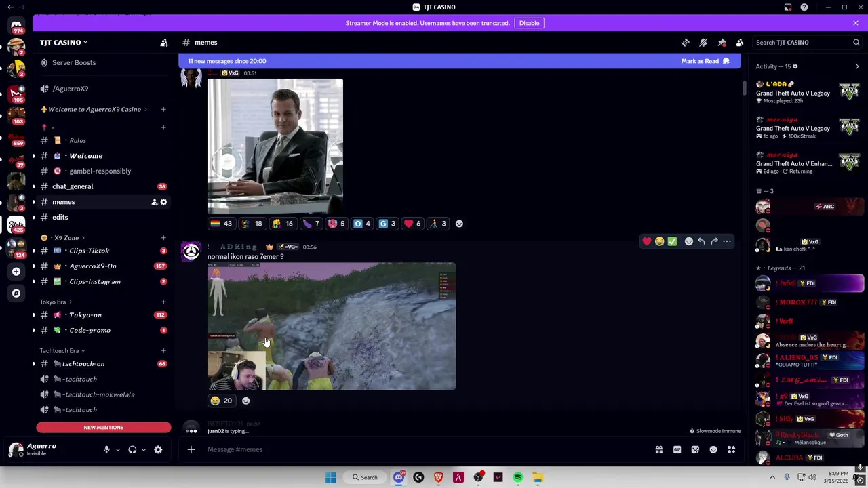
Task: Toggle the rainbow flag reaction 43
Action: point(221,224)
